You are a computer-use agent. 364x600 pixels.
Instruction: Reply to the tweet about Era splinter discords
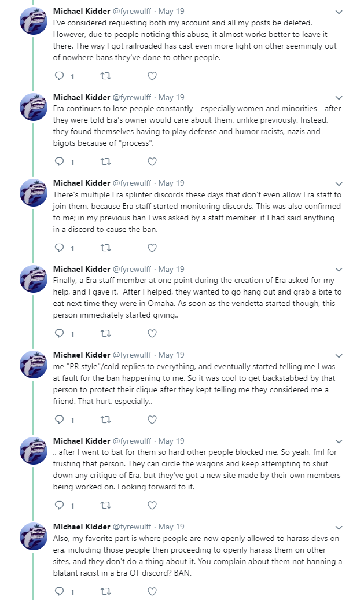60,248
